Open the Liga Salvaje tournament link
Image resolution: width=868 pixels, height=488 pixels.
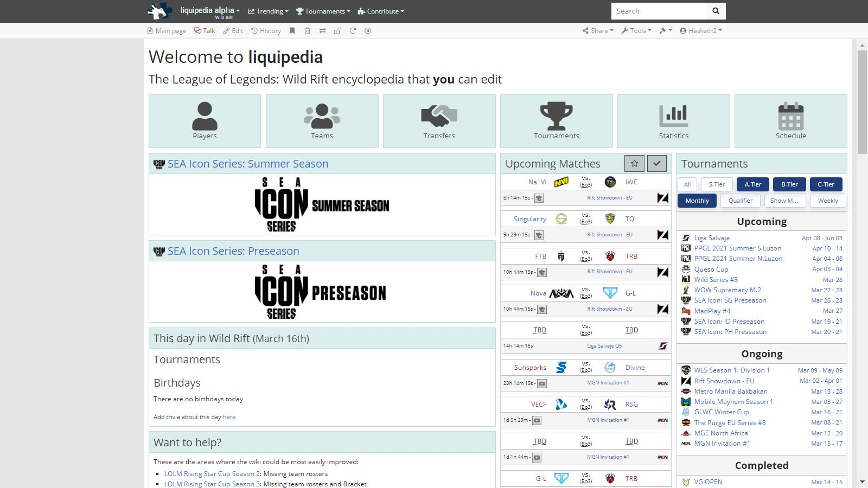click(x=712, y=238)
